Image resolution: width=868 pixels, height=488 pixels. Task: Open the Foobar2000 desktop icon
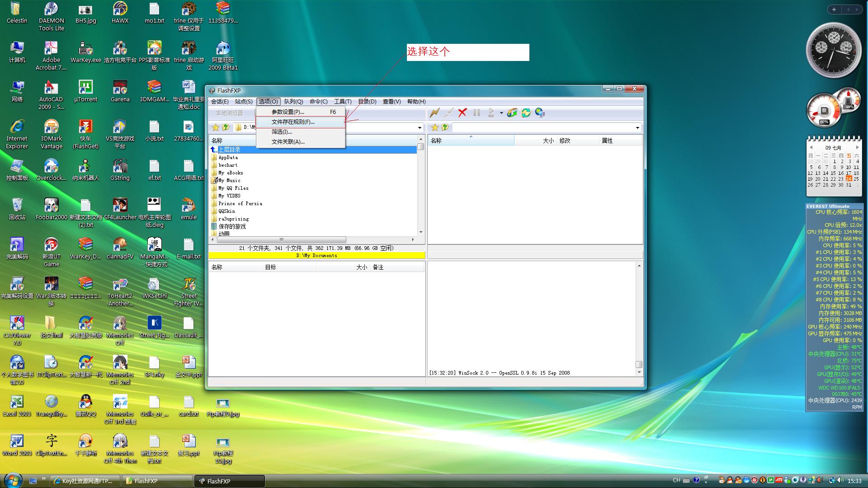(51, 209)
